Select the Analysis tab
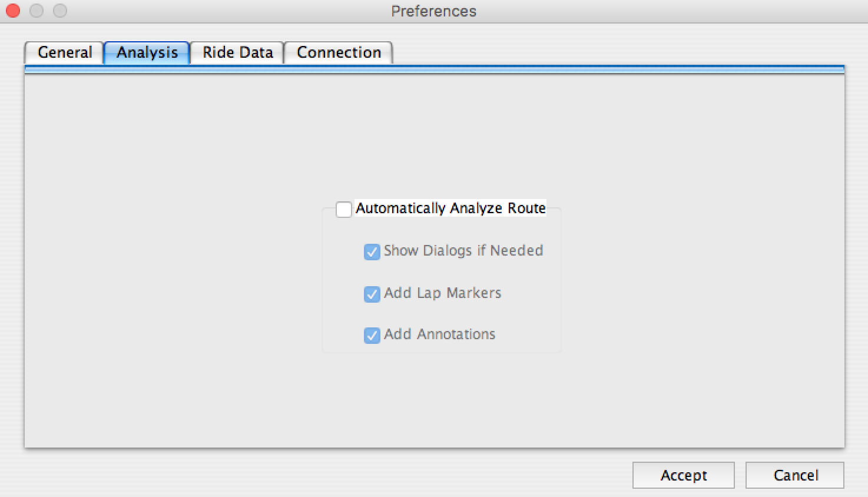The image size is (868, 497). 147,52
